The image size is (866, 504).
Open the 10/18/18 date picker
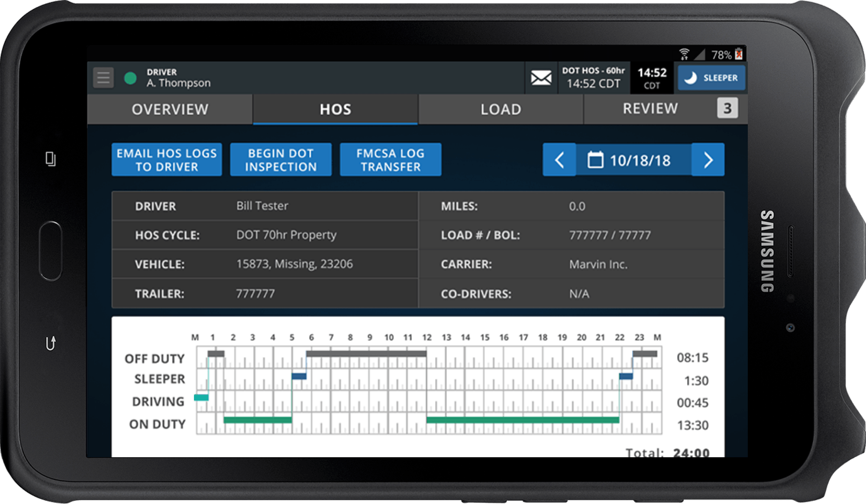[x=640, y=160]
